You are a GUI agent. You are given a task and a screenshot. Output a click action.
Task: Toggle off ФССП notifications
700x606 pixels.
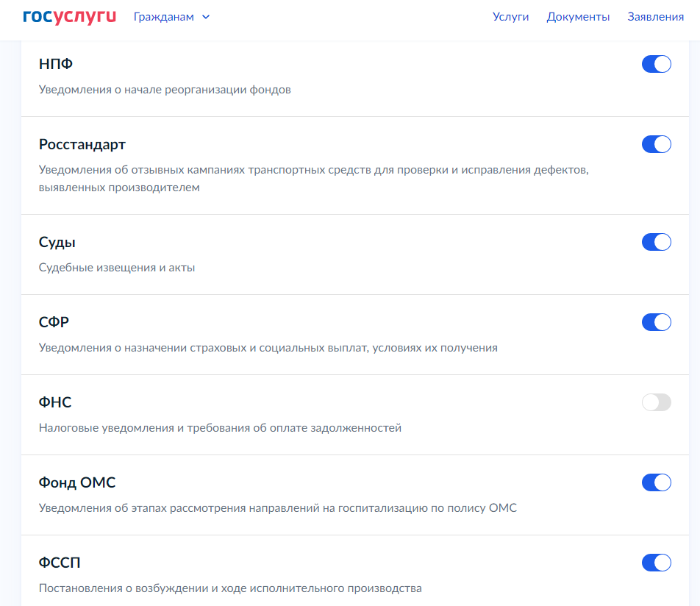point(656,563)
